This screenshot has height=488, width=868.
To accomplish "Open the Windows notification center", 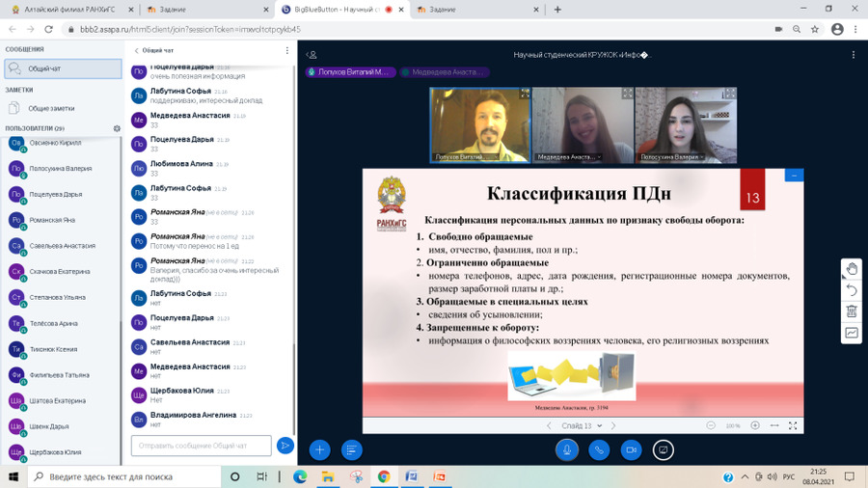I will point(849,476).
